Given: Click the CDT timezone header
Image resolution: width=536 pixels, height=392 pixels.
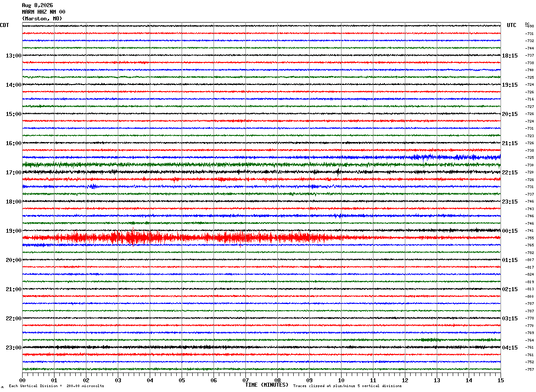Looking at the screenshot, I should coord(4,25).
